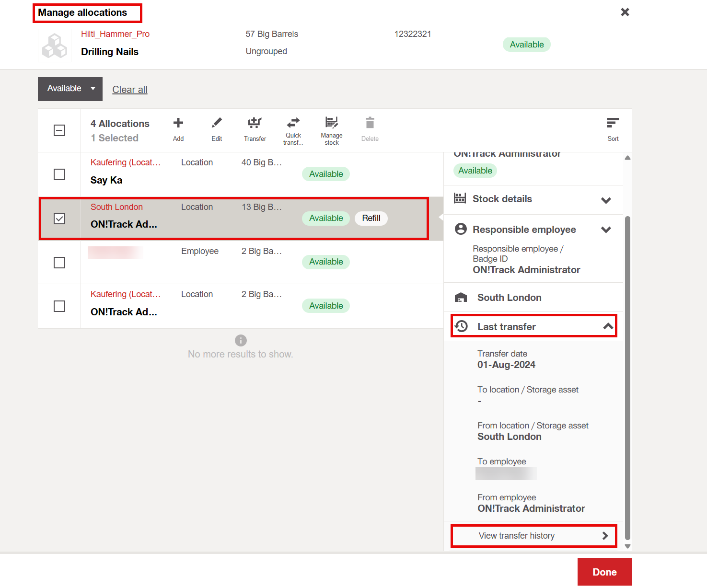Open View transfer history

(x=533, y=536)
